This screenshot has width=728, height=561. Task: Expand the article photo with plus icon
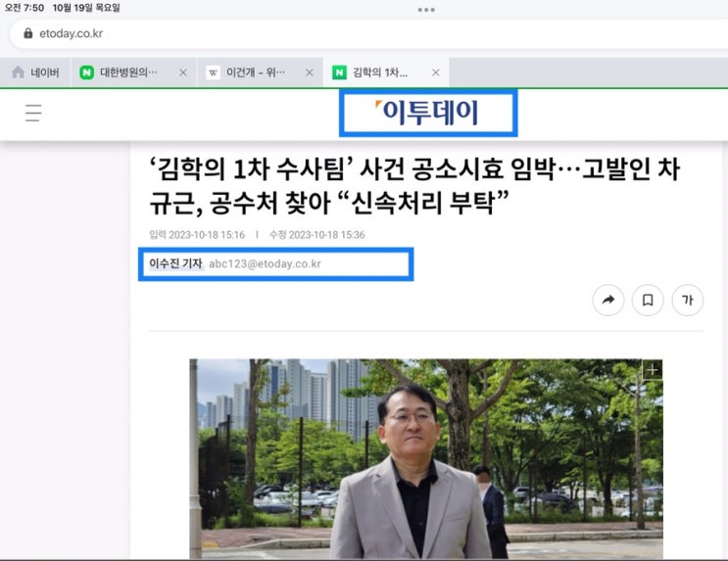(653, 370)
